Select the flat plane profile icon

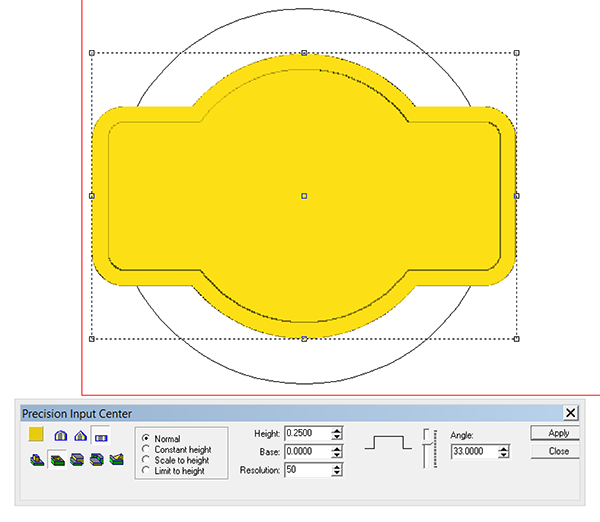point(101,437)
